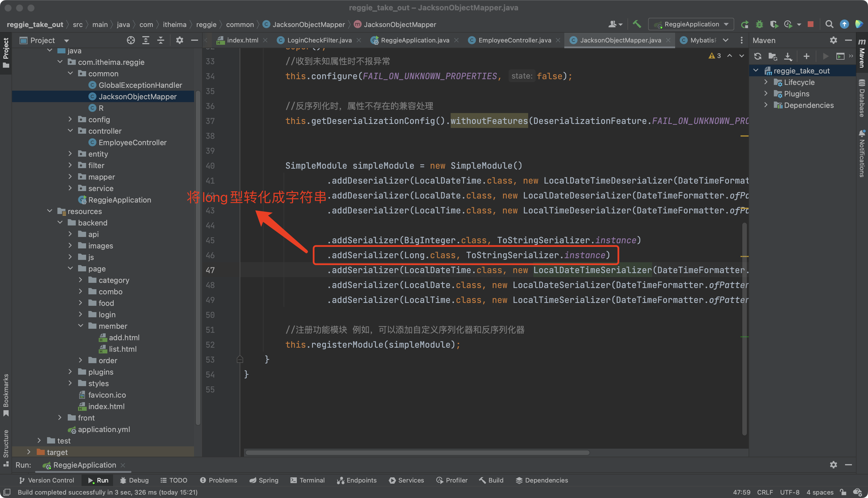The width and height of the screenshot is (868, 498).
Task: Expand Maven Lifecycle node
Action: (766, 82)
